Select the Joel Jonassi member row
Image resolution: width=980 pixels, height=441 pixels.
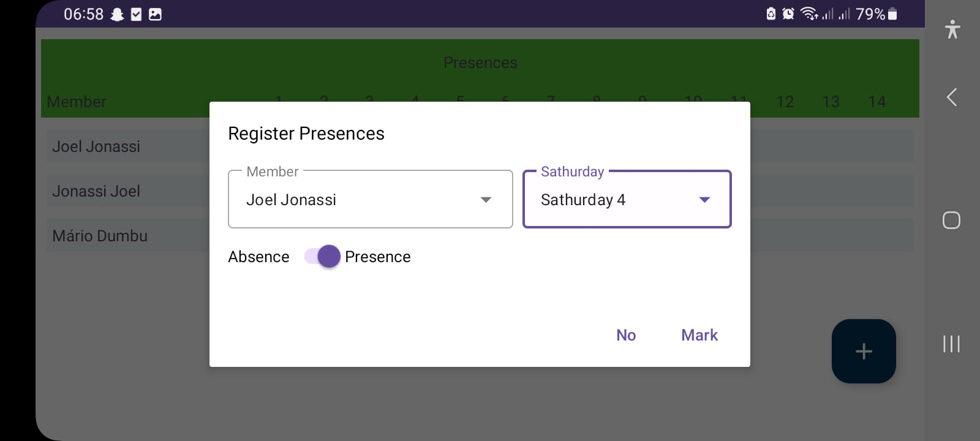point(96,146)
